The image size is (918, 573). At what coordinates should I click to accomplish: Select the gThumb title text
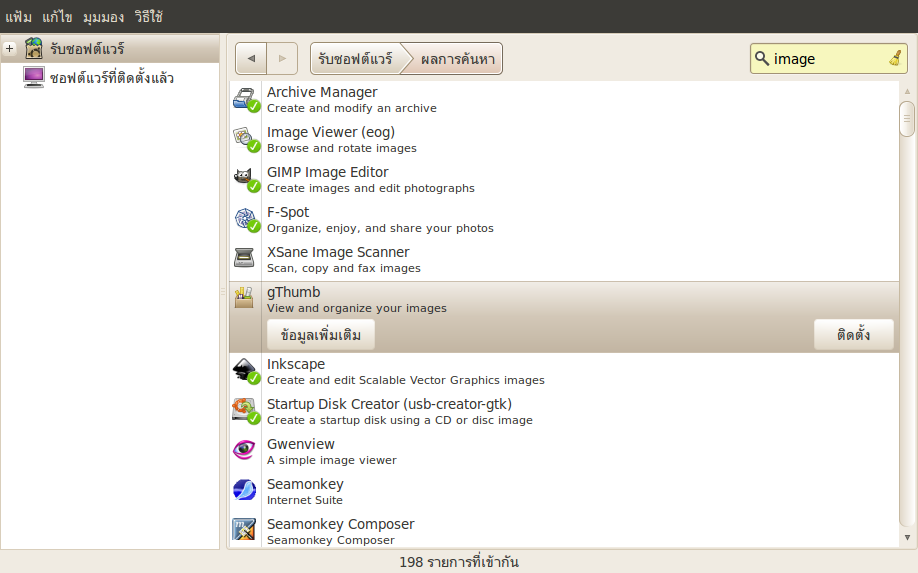pyautogui.click(x=293, y=292)
